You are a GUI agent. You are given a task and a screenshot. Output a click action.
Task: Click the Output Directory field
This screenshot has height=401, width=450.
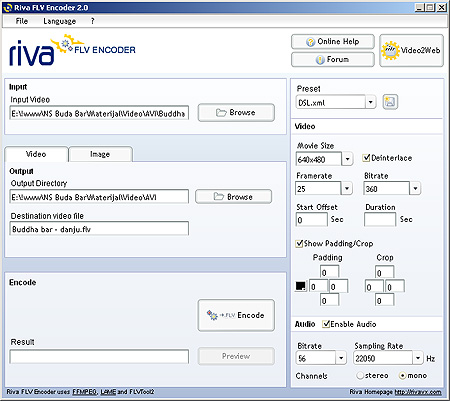(99, 197)
